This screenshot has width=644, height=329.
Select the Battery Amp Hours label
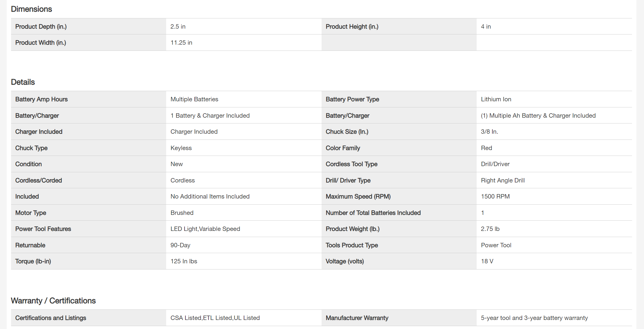point(41,99)
